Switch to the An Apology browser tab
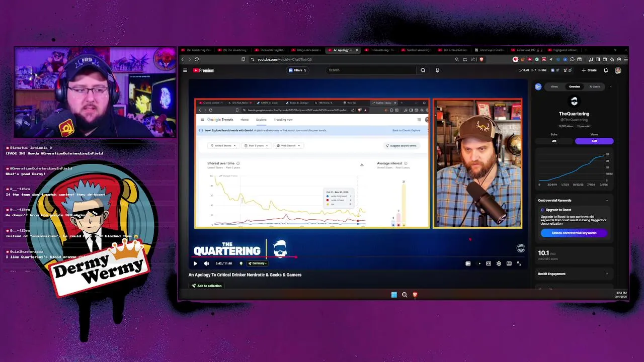This screenshot has width=644, height=362. 342,50
